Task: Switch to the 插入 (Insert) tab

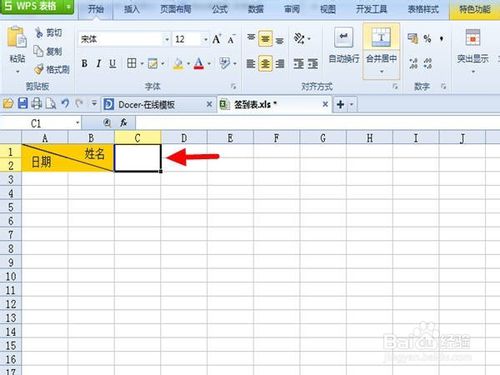Action: click(x=132, y=9)
